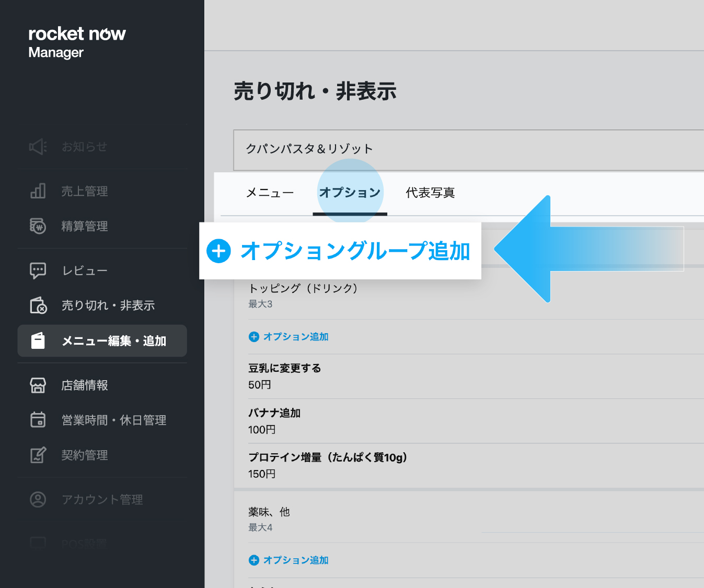Click the 50円 price value
704x588 pixels.
pos(260,385)
